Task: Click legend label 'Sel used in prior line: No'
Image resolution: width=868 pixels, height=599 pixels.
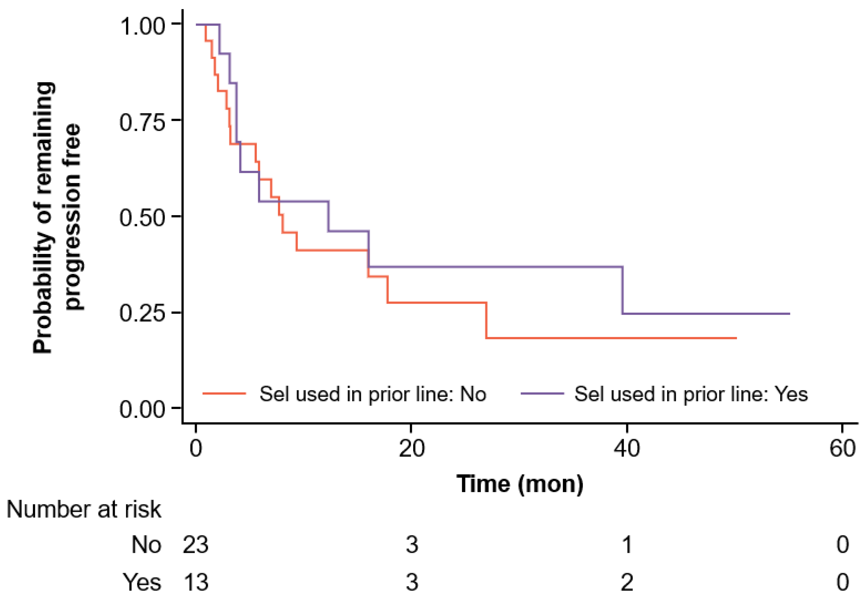Action: (373, 395)
